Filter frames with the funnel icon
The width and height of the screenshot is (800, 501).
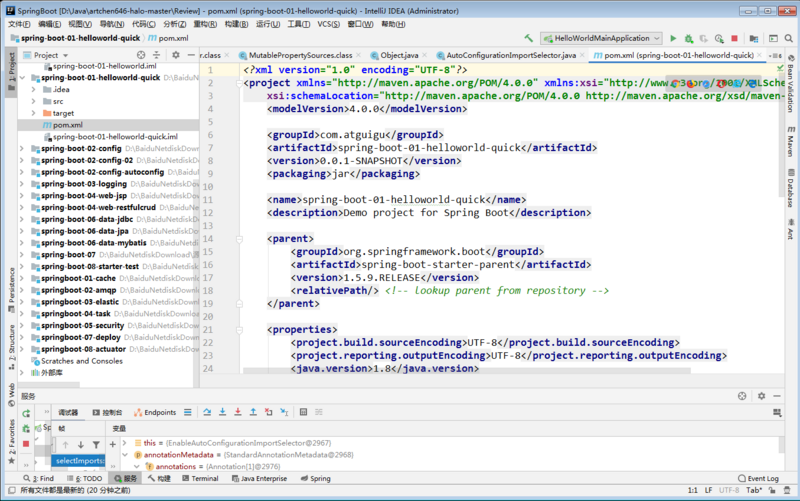pos(96,445)
